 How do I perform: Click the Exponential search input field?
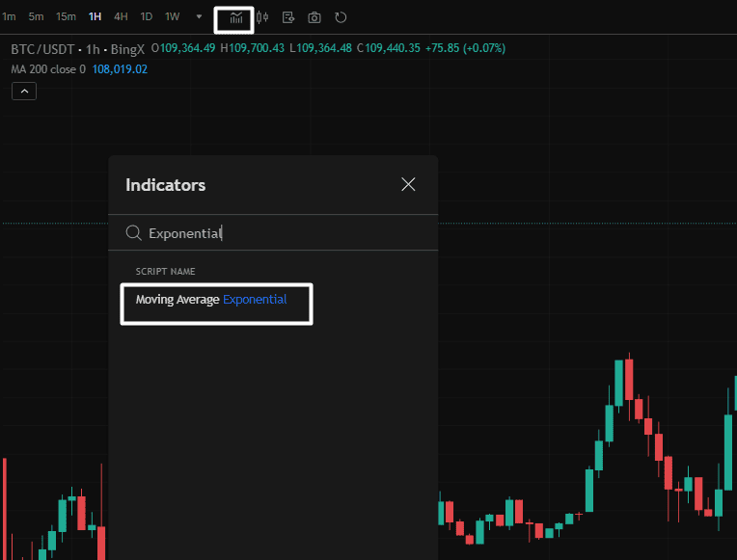[x=280, y=233]
